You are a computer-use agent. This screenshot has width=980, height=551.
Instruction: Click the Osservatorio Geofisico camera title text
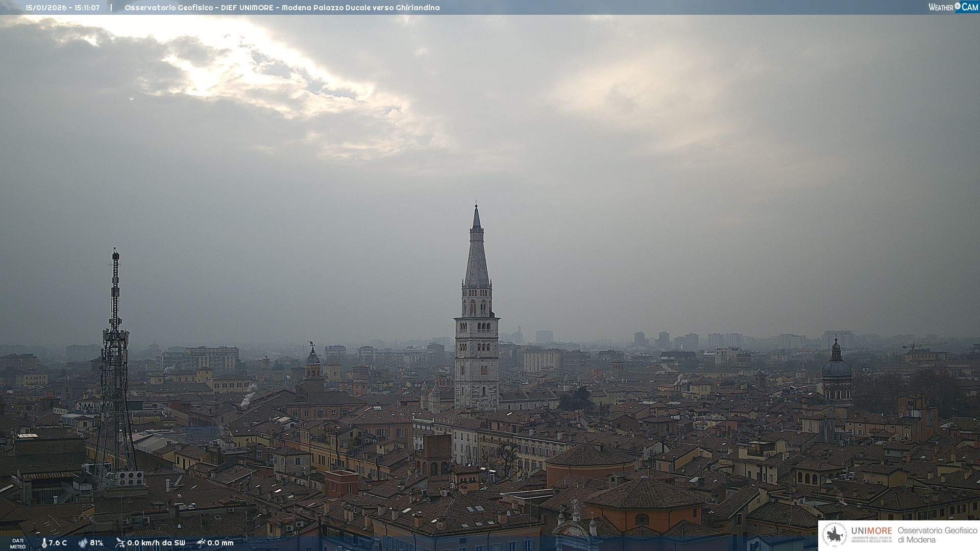(x=282, y=8)
